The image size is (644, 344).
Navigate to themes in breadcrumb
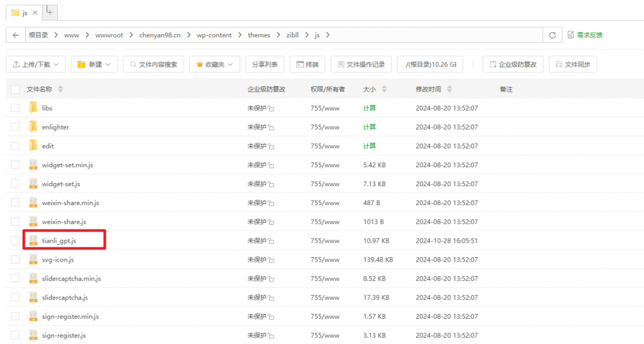pos(258,35)
